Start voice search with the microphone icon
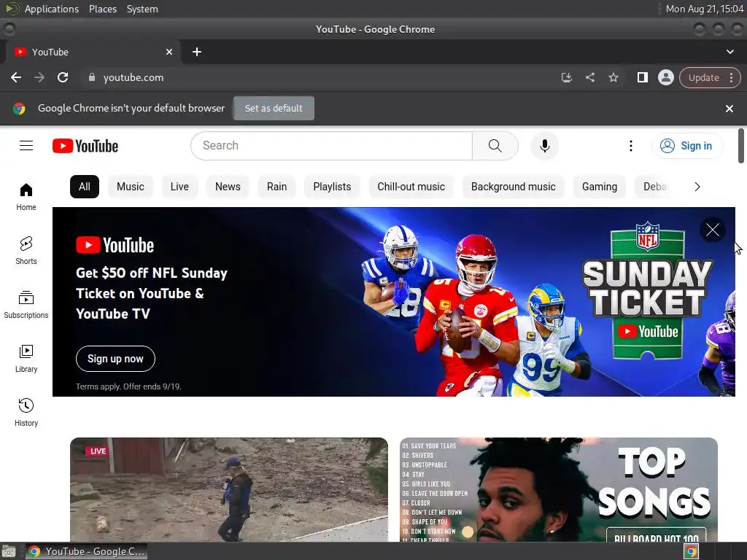Viewport: 747px width, 560px height. pyautogui.click(x=544, y=146)
